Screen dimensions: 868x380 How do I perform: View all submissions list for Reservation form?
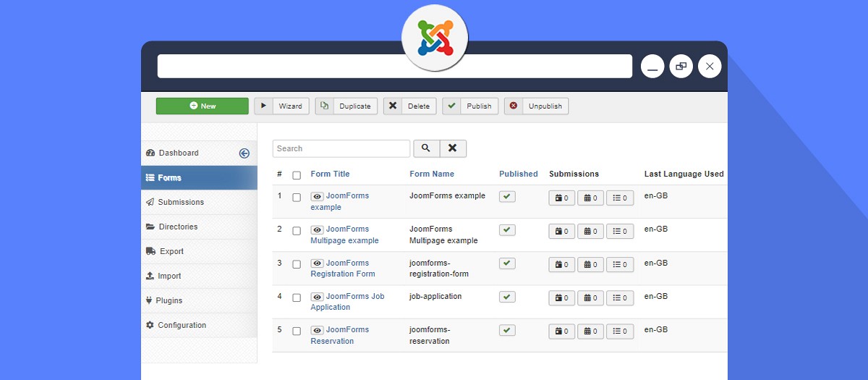[620, 332]
